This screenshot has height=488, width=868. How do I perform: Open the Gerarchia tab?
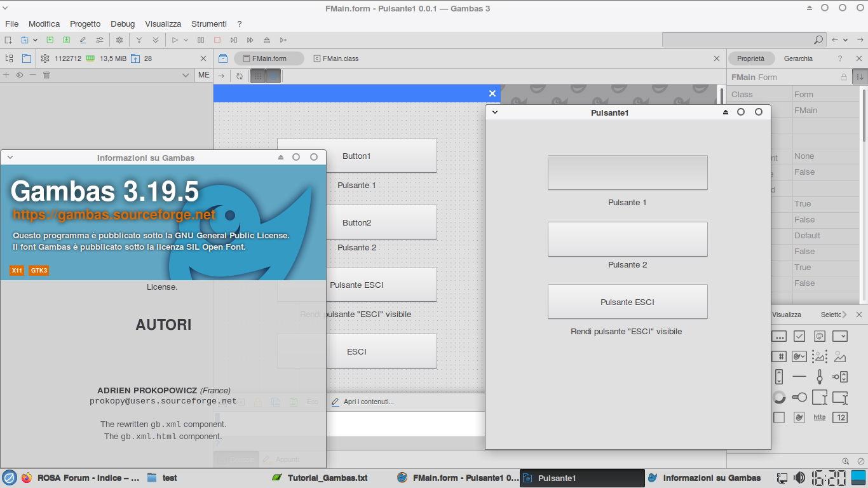coord(798,58)
